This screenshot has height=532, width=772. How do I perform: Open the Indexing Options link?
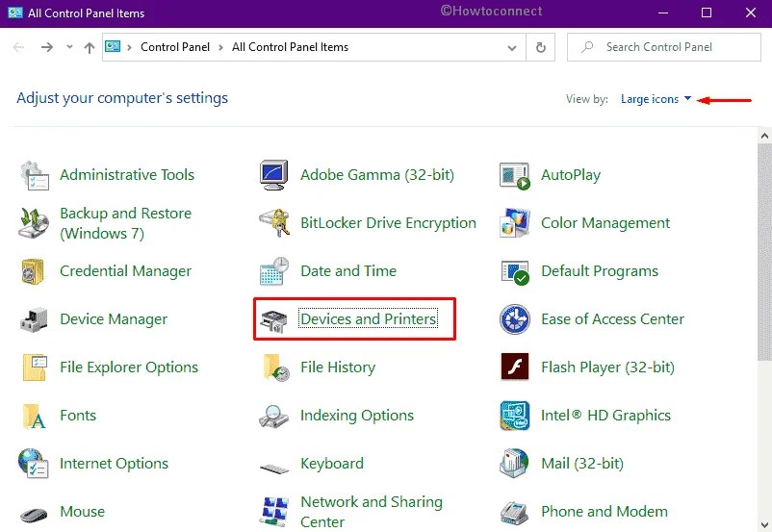[x=357, y=416]
